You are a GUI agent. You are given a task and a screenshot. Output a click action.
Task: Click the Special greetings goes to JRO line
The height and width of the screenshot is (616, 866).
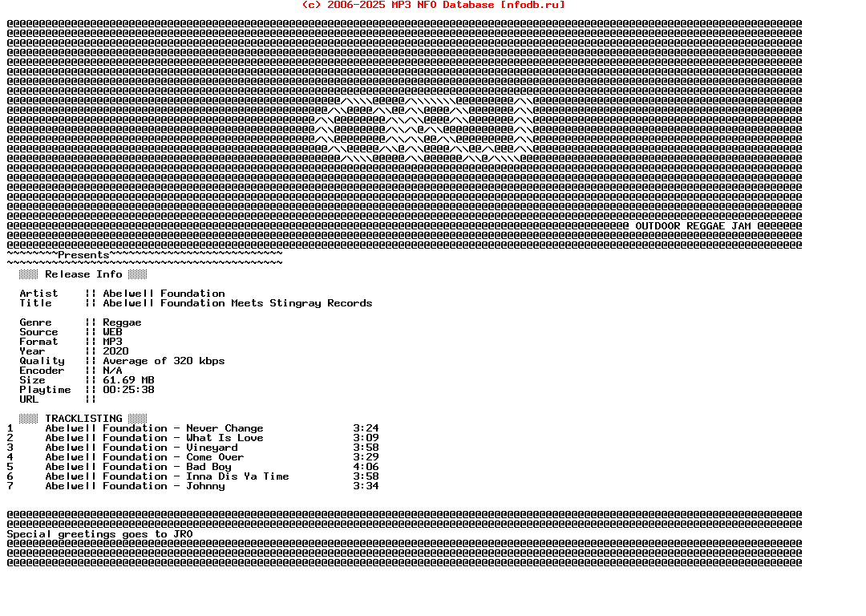[99, 534]
